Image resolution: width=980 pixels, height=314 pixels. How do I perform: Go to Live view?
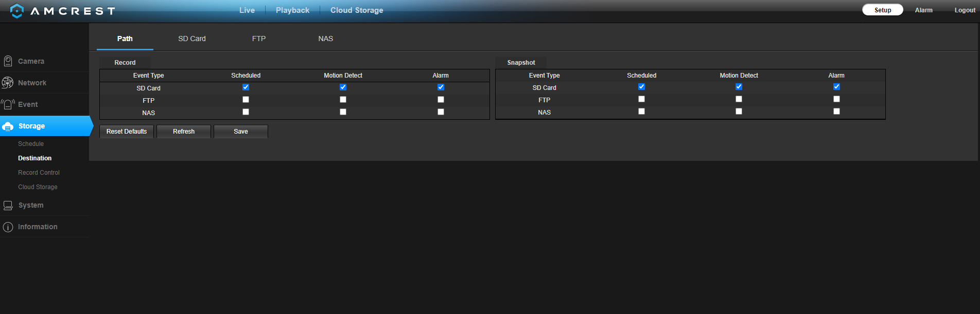247,10
